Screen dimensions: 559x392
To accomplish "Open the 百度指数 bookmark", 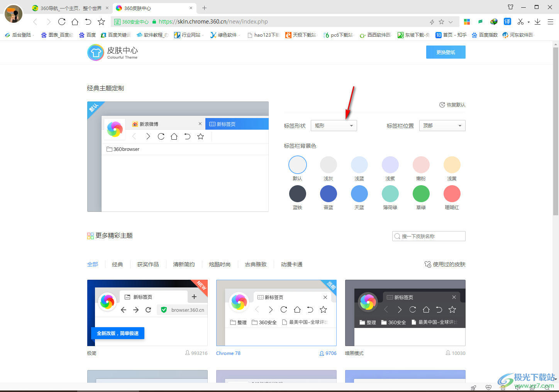I will (x=484, y=35).
